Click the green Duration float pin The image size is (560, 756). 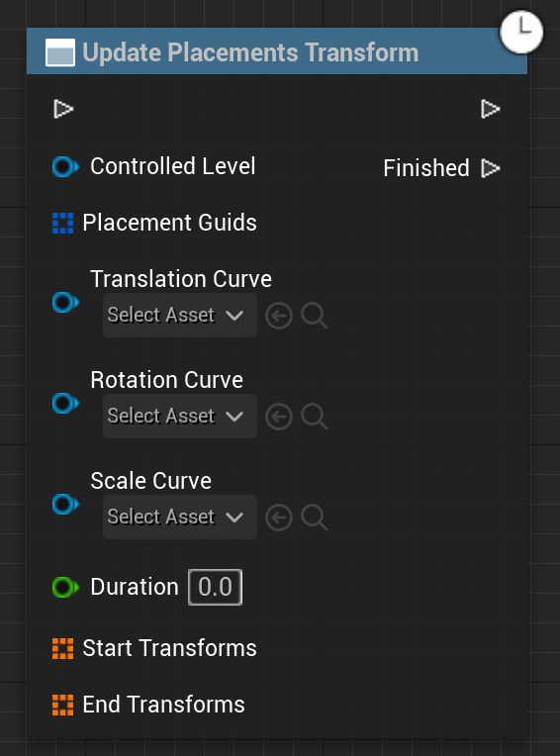pyautogui.click(x=65, y=587)
